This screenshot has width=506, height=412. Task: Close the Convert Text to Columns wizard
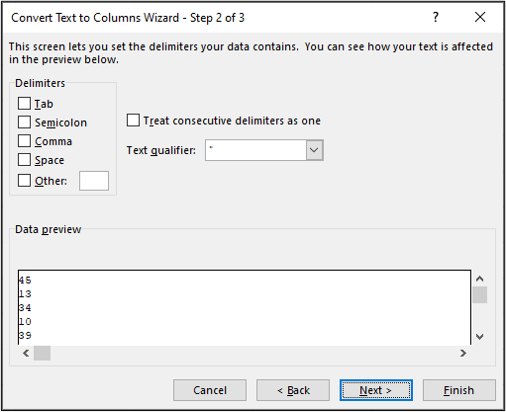coord(480,17)
